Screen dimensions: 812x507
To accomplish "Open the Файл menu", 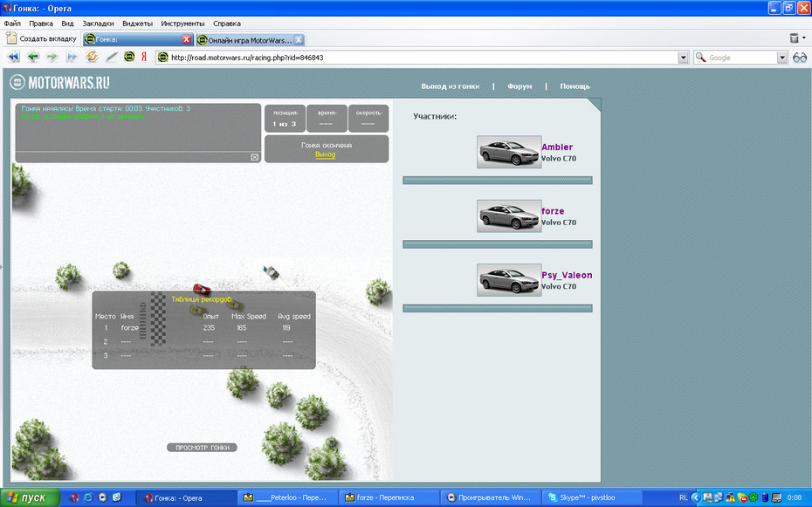I will [12, 24].
